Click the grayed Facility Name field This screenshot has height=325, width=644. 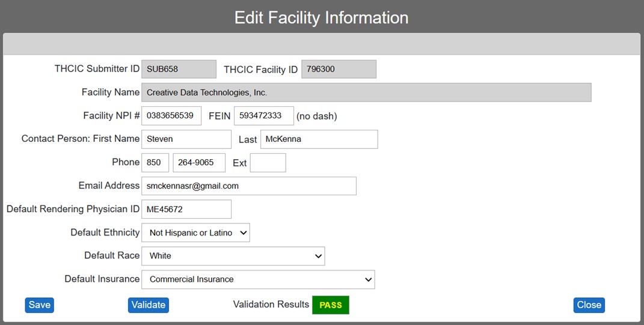tap(366, 93)
